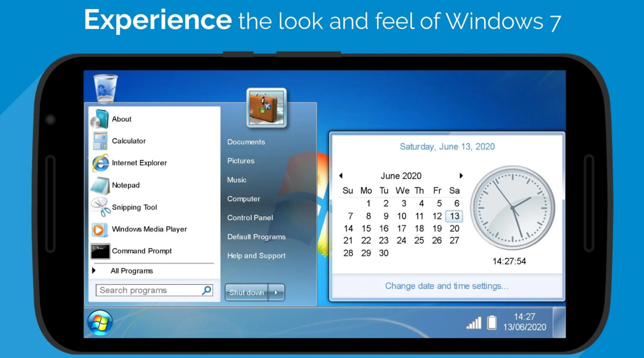Open the user profile picture at the top
This screenshot has width=644, height=358.
point(266,108)
